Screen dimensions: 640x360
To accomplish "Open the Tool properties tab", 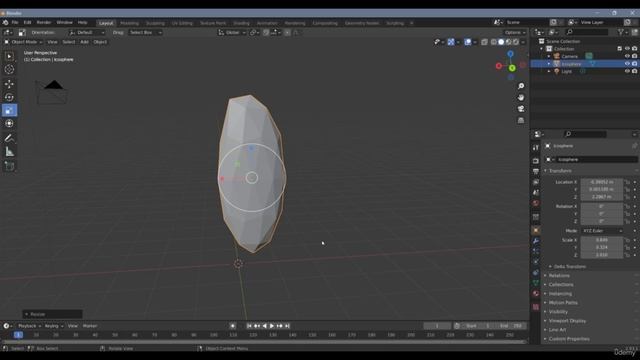I will pos(536,148).
